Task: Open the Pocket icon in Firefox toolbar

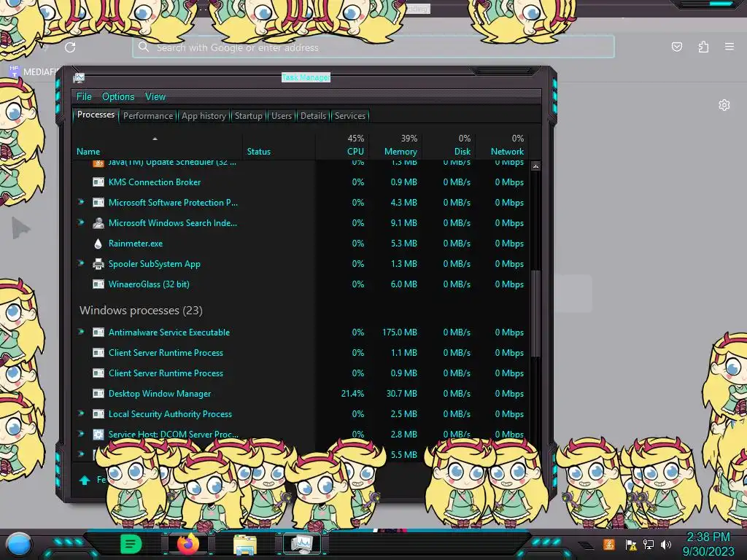Action: [676, 47]
